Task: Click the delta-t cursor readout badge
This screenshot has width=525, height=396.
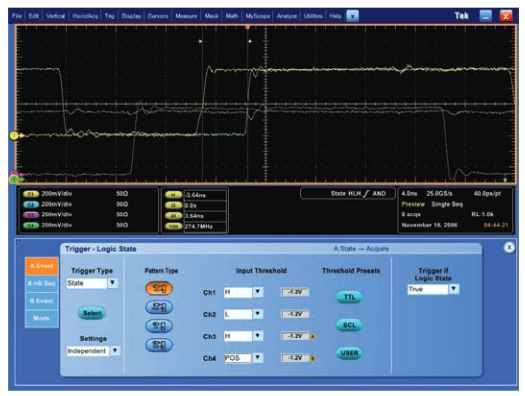Action: tap(173, 216)
